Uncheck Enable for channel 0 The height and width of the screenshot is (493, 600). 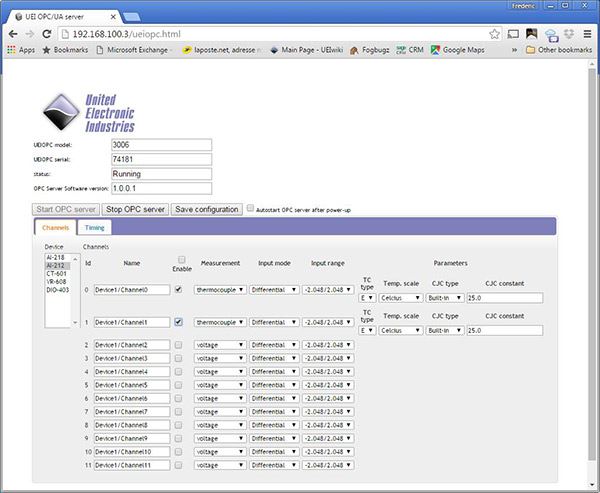178,289
